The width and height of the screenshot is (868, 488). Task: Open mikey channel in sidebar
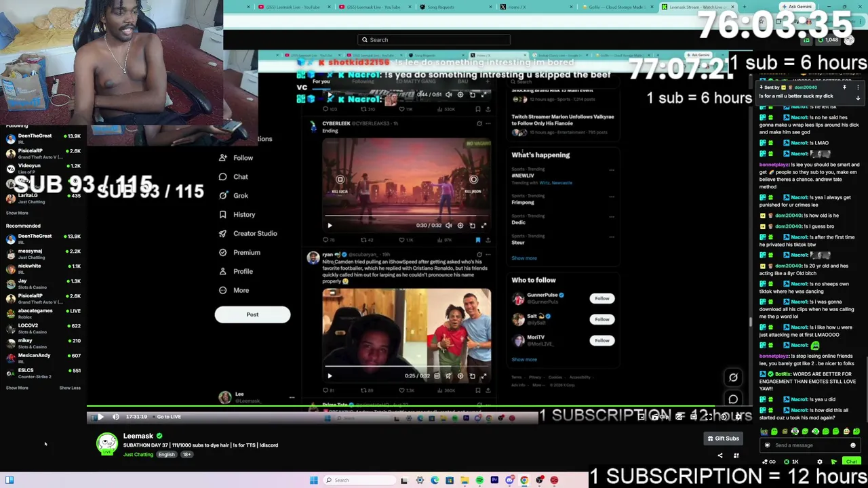click(42, 343)
